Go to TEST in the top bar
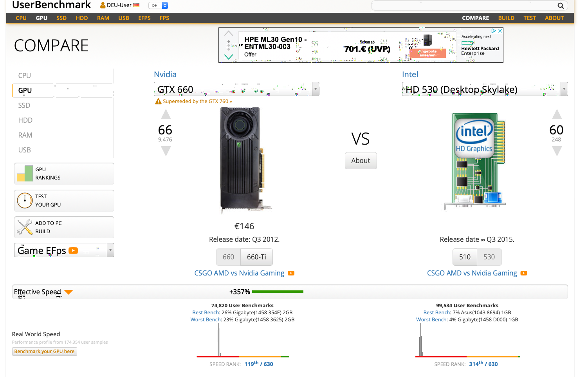This screenshot has height=377, width=588. [x=530, y=18]
